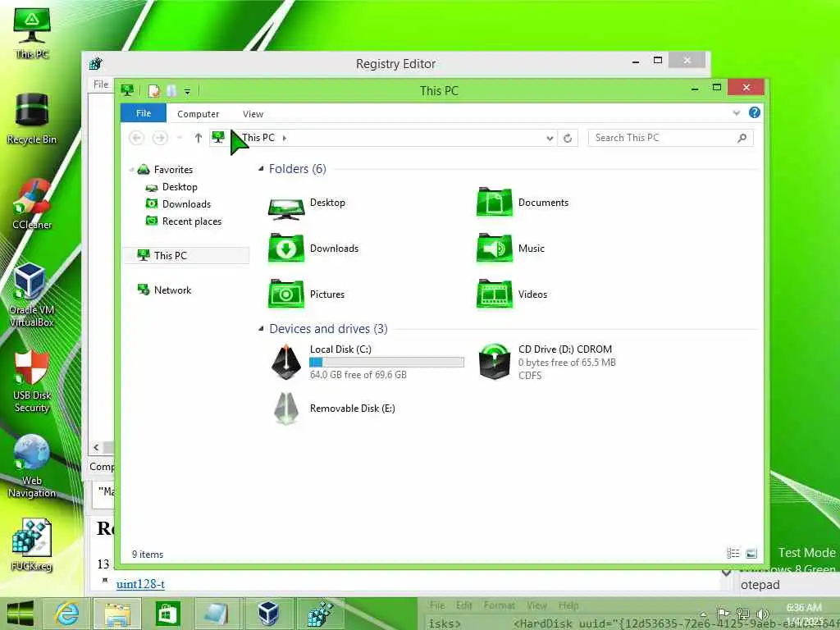The height and width of the screenshot is (630, 840).
Task: Expand This PC breadcrumb arrow
Action: pos(285,138)
